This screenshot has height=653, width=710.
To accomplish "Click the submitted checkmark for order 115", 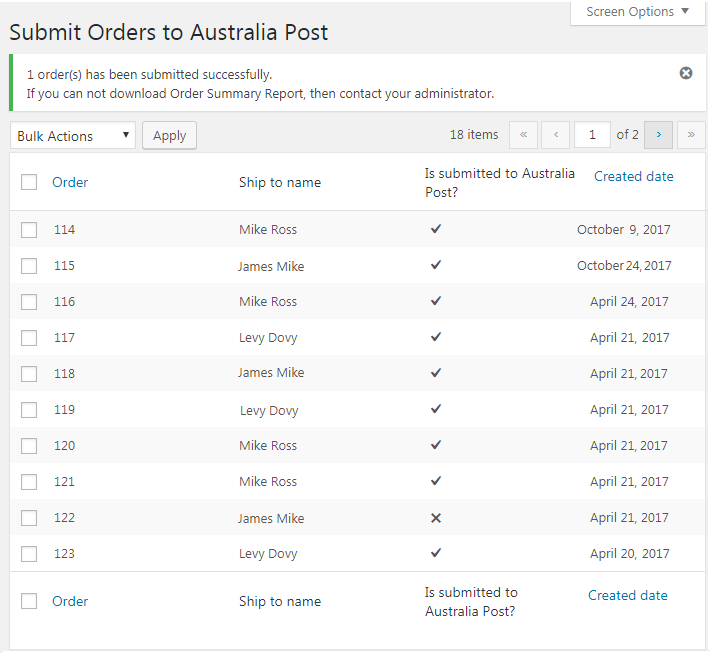I will click(436, 264).
